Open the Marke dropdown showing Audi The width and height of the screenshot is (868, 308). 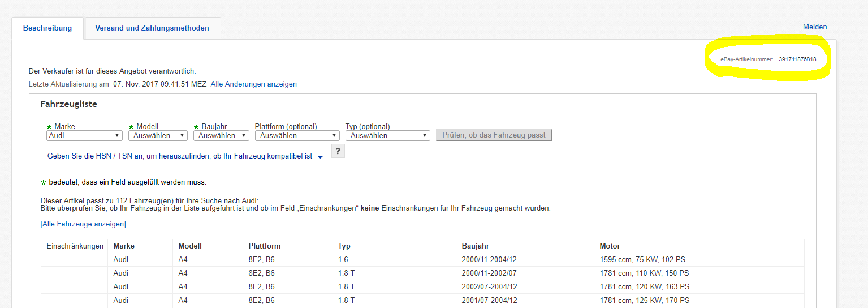click(84, 136)
